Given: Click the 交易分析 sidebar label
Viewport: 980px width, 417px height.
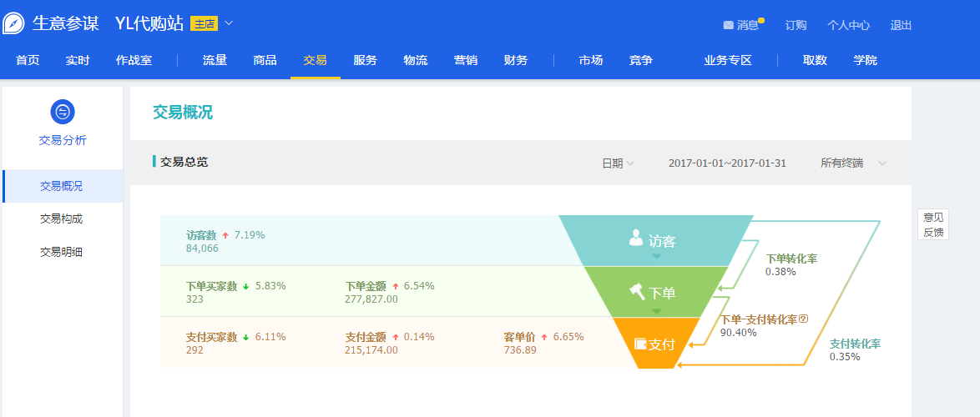Looking at the screenshot, I should [63, 140].
